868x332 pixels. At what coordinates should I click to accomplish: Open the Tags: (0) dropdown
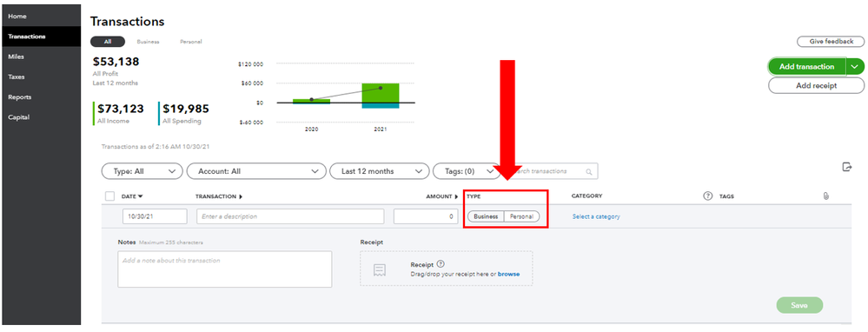click(466, 171)
